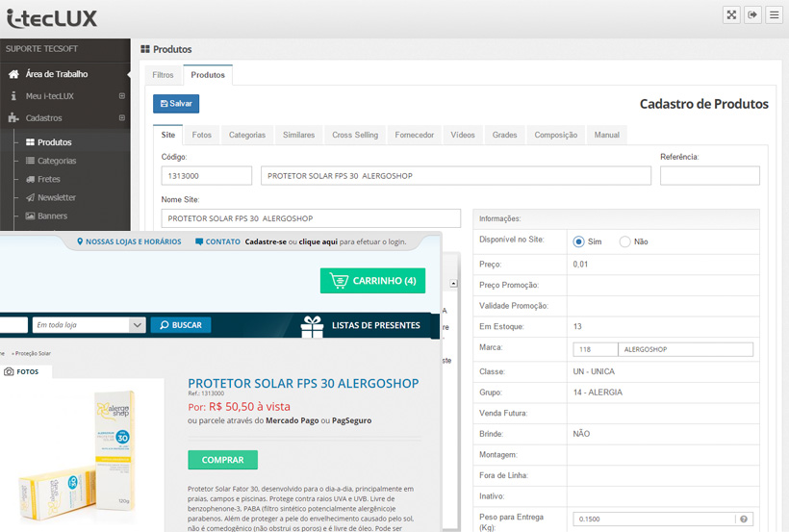
Task: Open the Composição sub-tab
Action: 555,135
